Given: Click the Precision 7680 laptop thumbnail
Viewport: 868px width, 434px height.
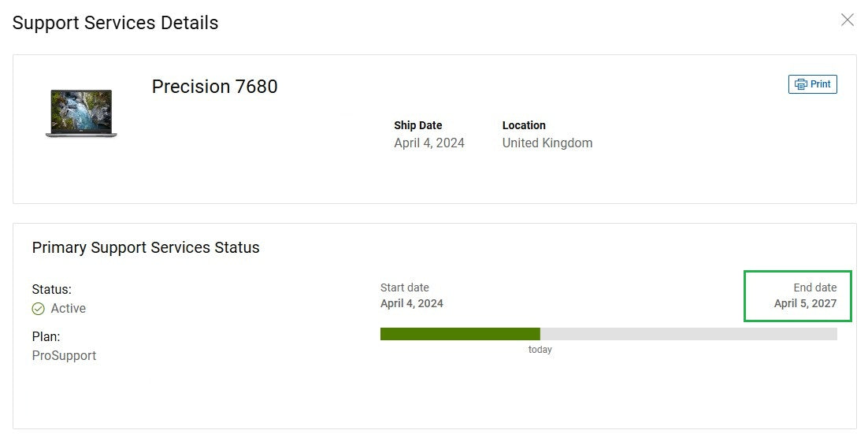Looking at the screenshot, I should (81, 113).
